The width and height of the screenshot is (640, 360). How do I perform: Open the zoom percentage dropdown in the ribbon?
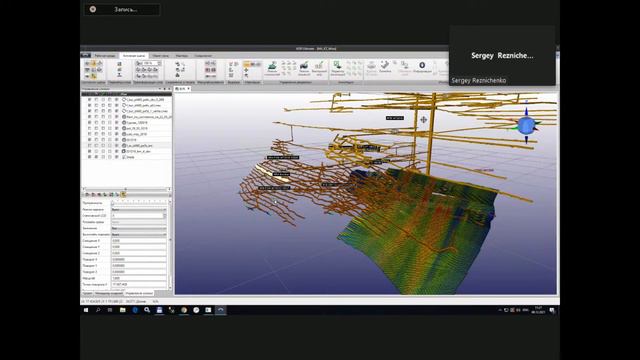coord(159,63)
